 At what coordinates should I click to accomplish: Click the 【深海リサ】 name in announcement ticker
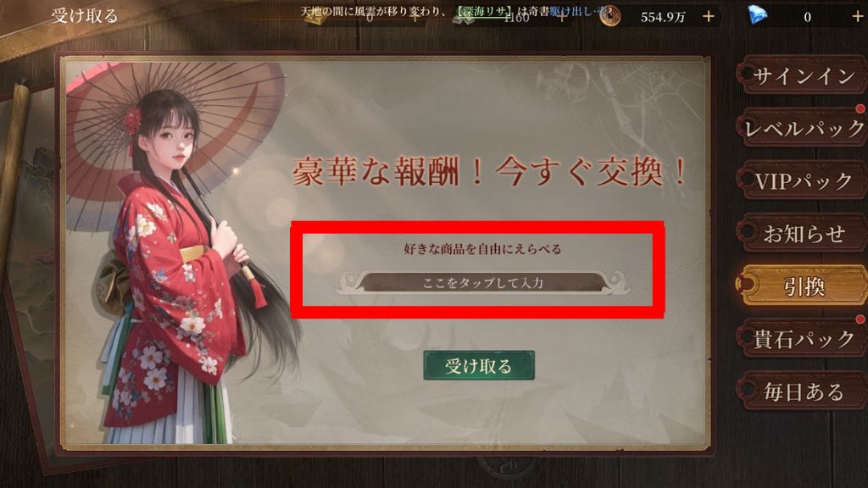[484, 11]
